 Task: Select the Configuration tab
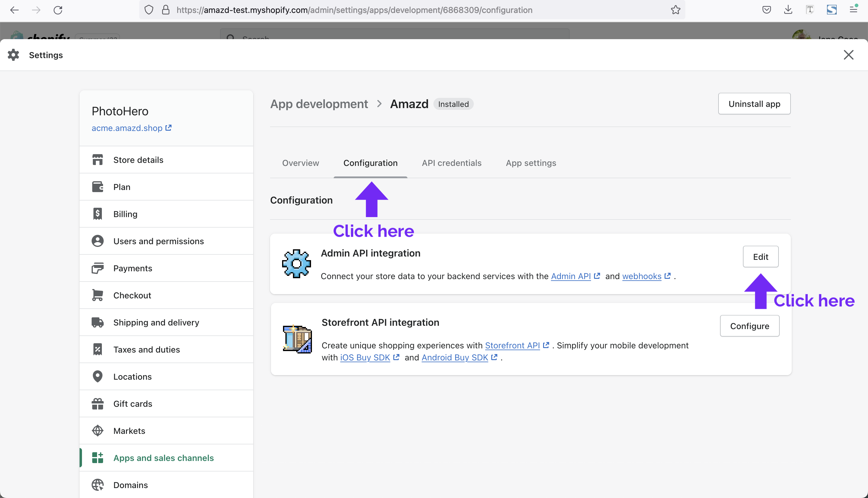coord(370,163)
